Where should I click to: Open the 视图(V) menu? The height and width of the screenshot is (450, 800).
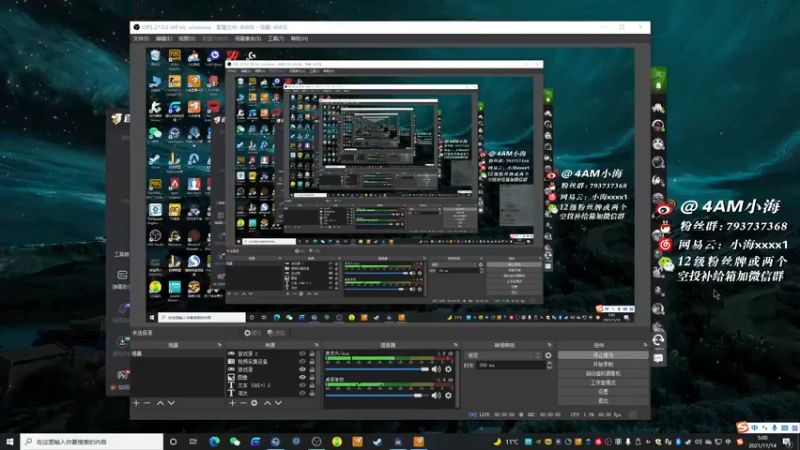tap(186, 39)
